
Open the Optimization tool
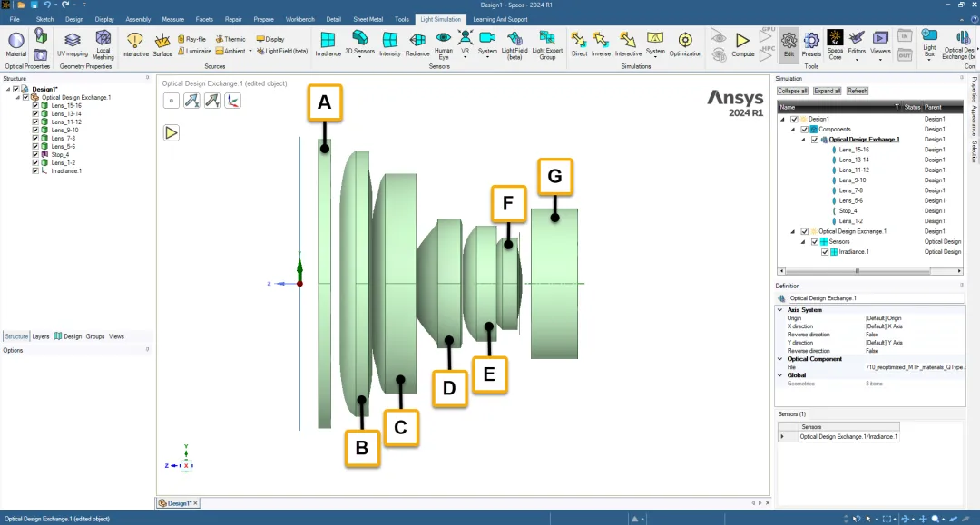pos(685,44)
